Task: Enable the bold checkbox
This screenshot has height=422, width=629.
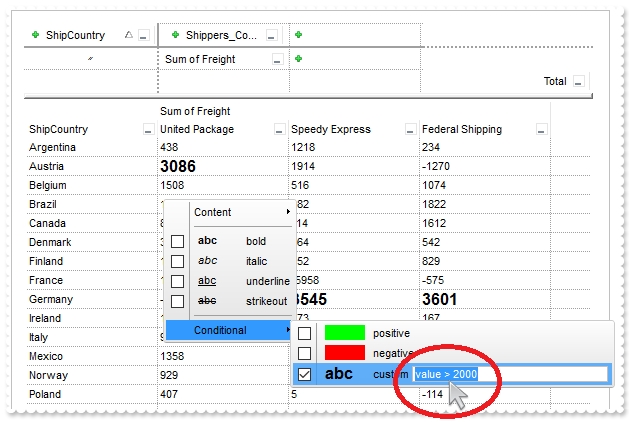Action: tap(177, 242)
